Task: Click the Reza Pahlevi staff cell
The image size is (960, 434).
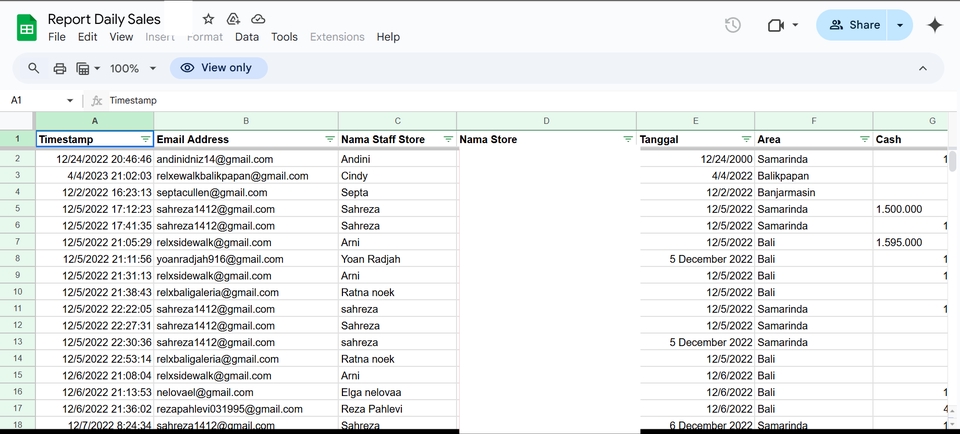Action: click(x=397, y=409)
